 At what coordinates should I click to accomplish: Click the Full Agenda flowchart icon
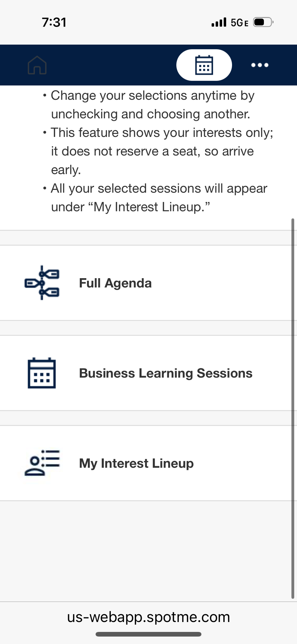click(x=42, y=283)
